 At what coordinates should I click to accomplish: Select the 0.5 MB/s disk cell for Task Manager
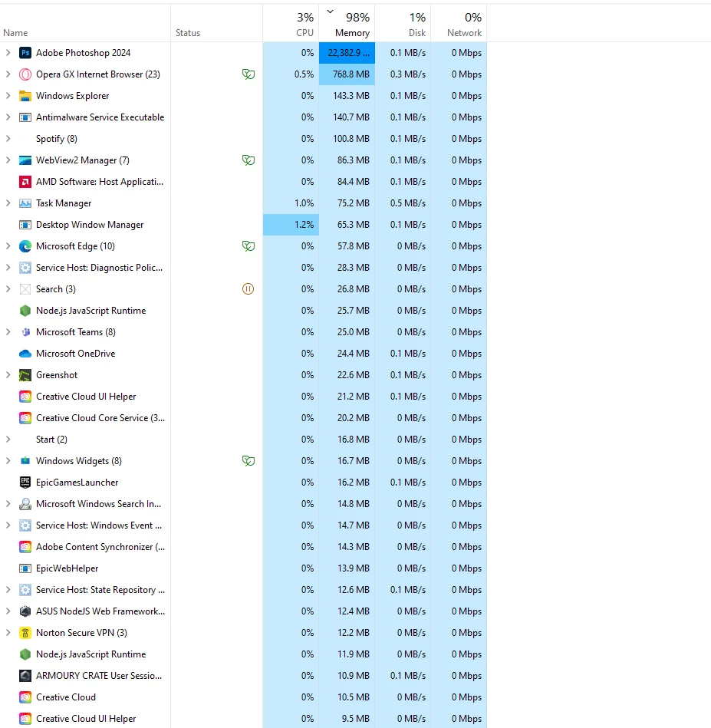[x=403, y=203]
